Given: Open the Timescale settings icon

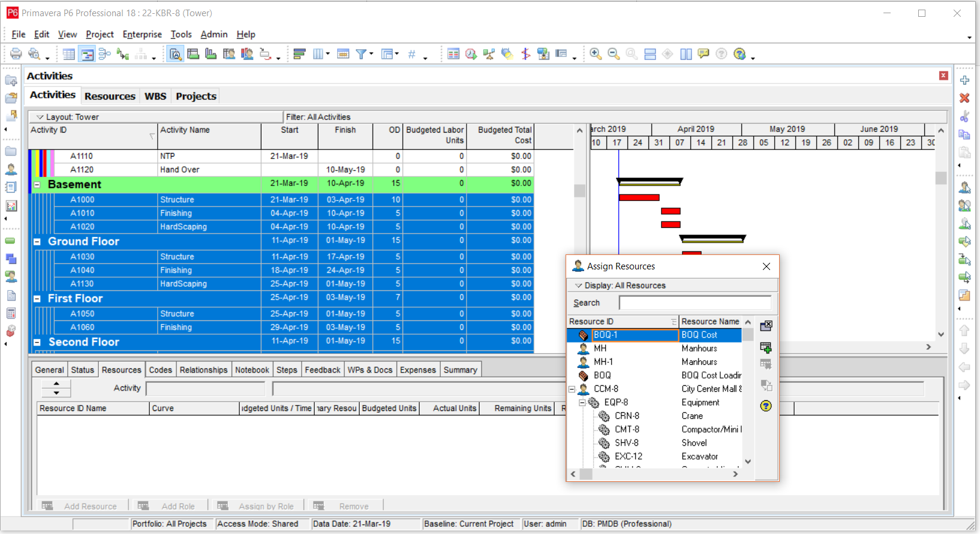Looking at the screenshot, I should click(x=343, y=55).
